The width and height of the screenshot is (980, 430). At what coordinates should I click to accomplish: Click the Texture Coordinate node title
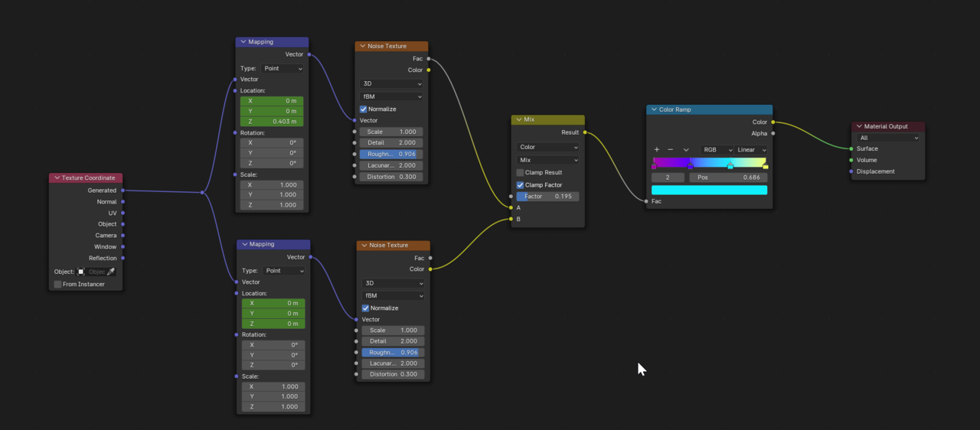[x=88, y=178]
